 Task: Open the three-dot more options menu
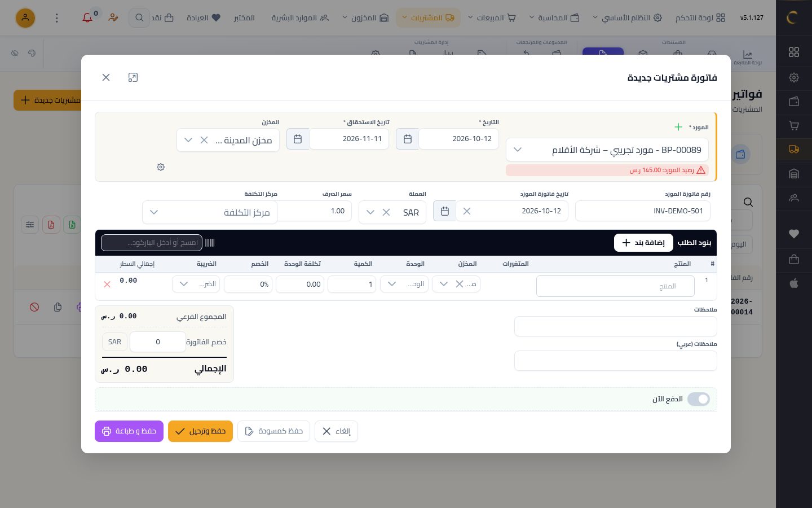pos(56,18)
